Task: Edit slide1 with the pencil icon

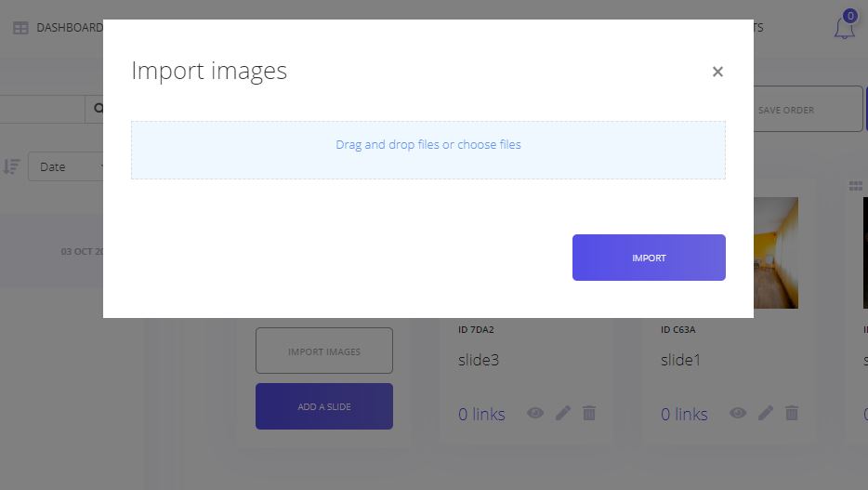Action: (x=766, y=413)
